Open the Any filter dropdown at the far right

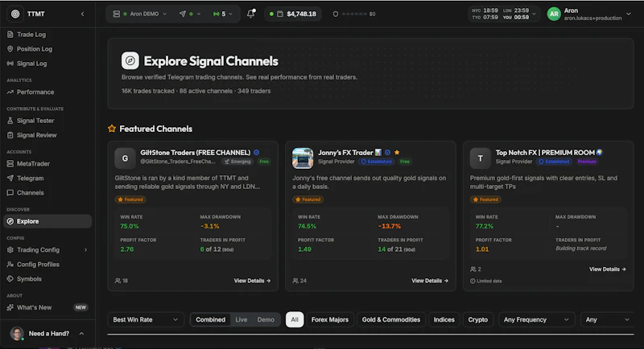(607, 319)
